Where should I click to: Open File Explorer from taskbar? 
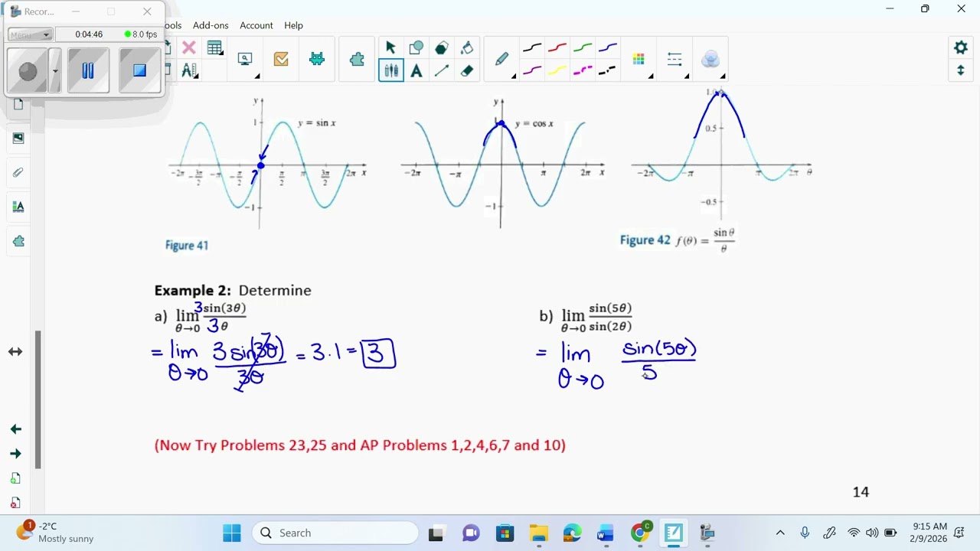click(x=539, y=533)
